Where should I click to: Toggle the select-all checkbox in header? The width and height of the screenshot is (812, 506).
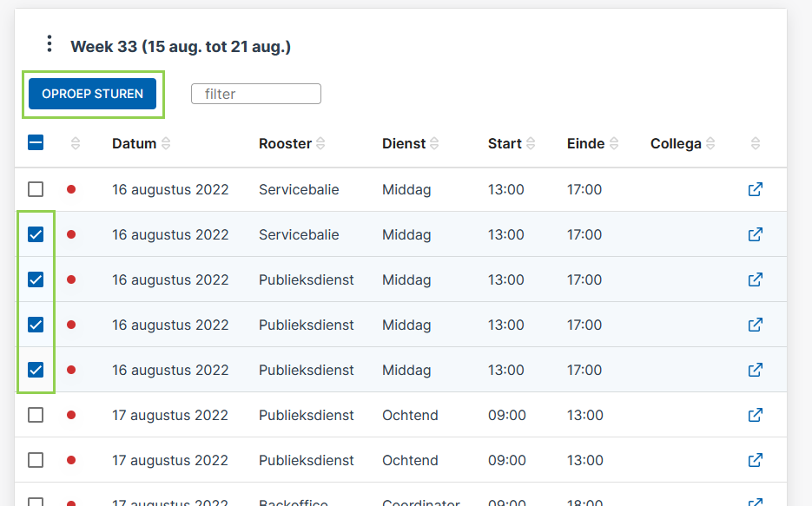(36, 142)
